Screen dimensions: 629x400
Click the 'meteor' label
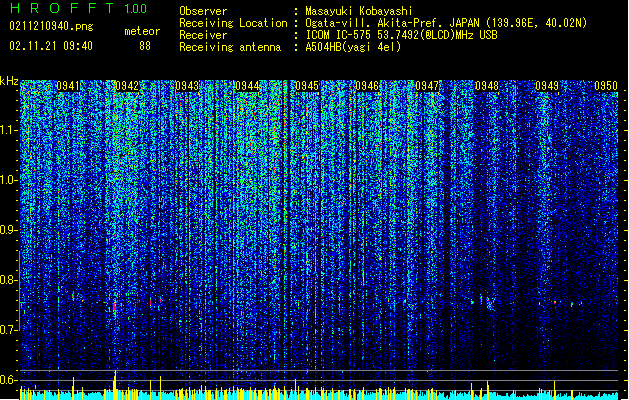pos(142,31)
